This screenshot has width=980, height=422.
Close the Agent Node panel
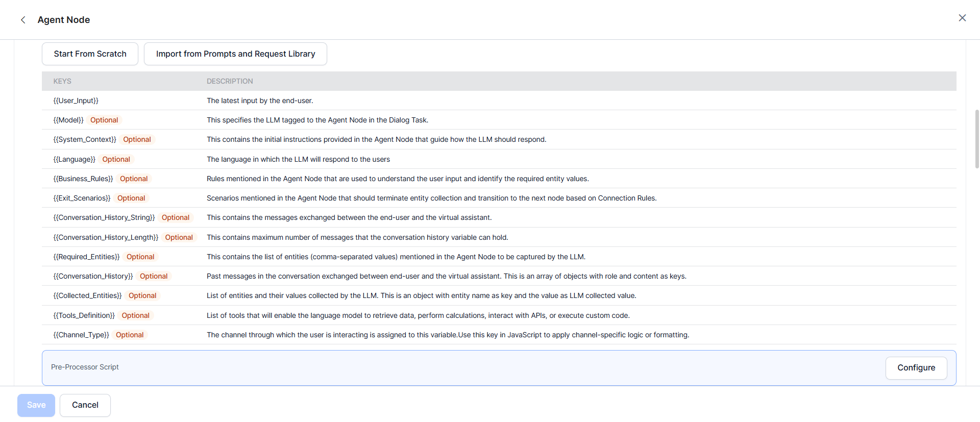tap(962, 18)
